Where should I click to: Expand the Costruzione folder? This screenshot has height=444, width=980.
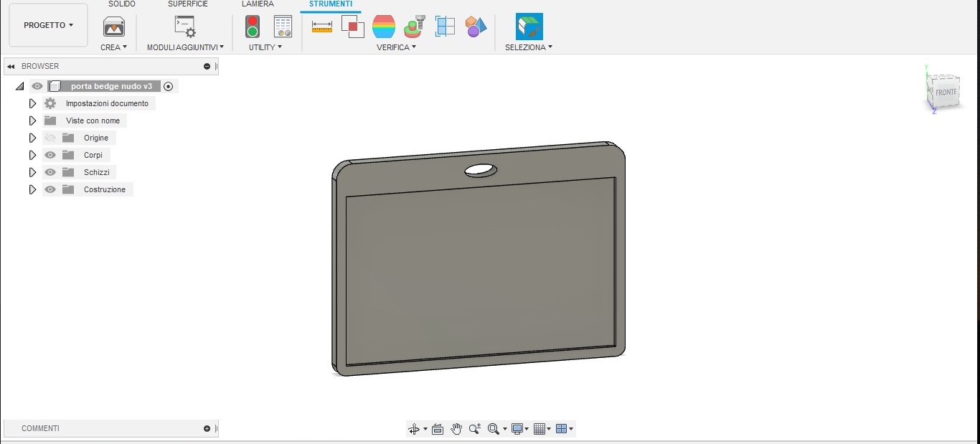(32, 189)
